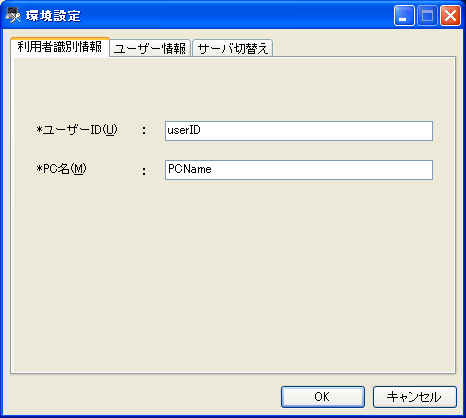Click the colon beside the PC名 label

coord(144,171)
